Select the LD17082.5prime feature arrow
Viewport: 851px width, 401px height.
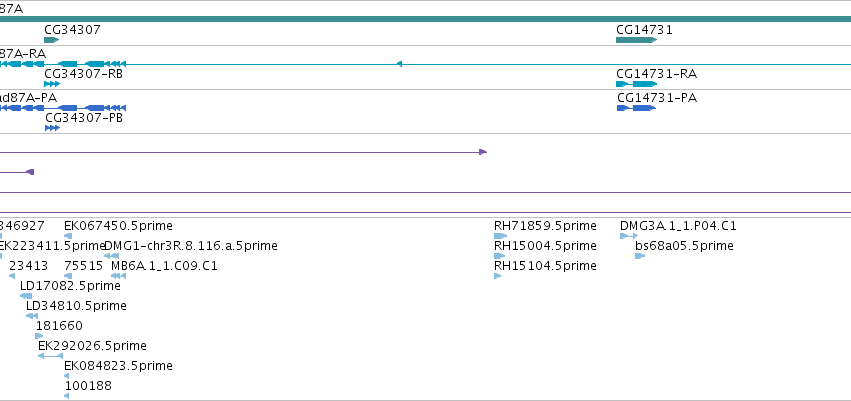pyautogui.click(x=26, y=296)
